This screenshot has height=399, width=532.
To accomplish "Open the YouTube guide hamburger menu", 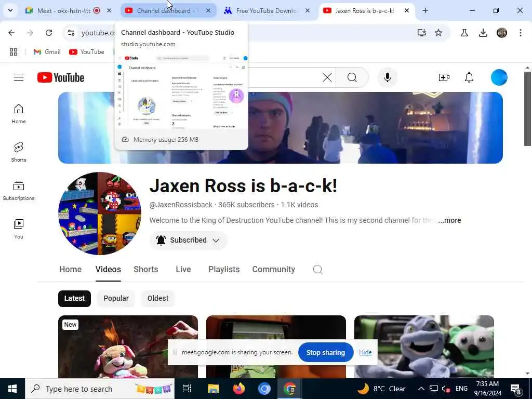I will click(x=19, y=77).
